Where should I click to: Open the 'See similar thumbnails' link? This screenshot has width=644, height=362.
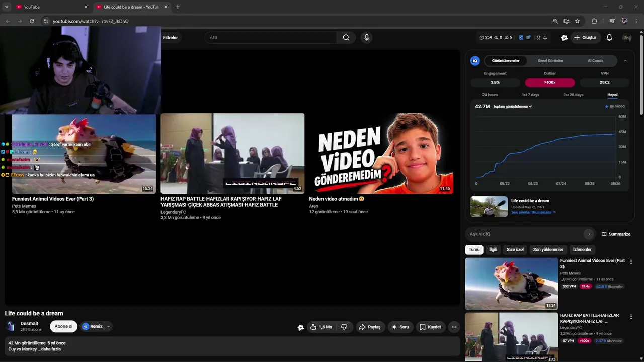pos(533,212)
